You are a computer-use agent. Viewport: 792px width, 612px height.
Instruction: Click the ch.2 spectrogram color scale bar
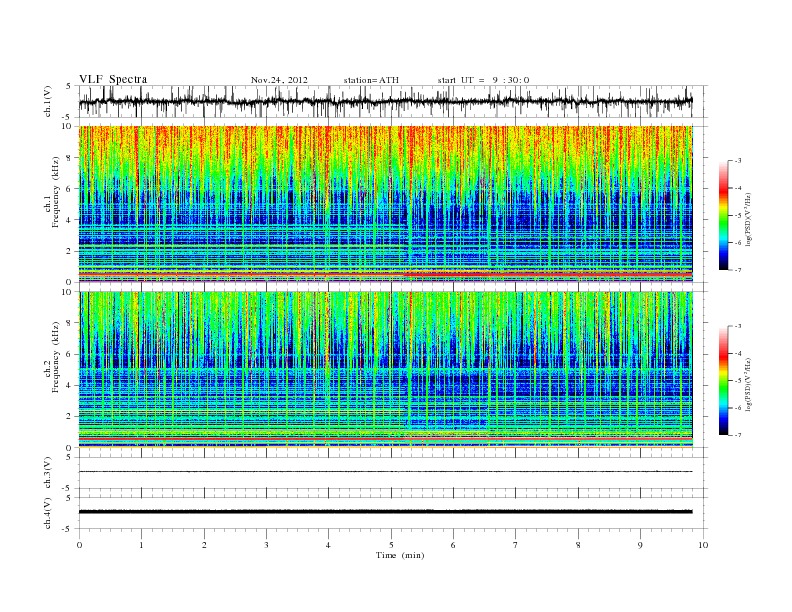click(x=723, y=380)
